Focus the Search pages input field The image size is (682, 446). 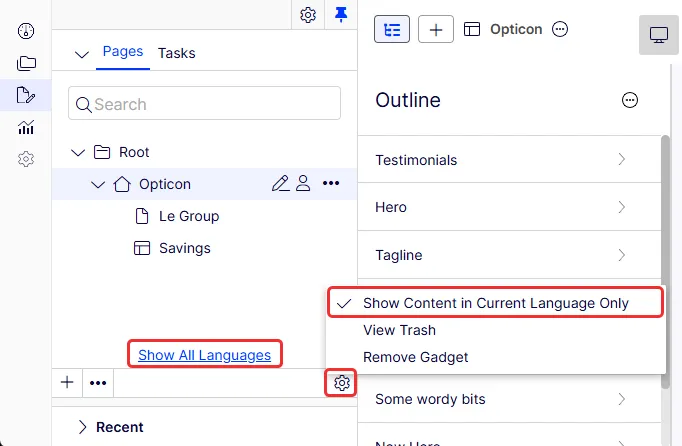coord(204,103)
